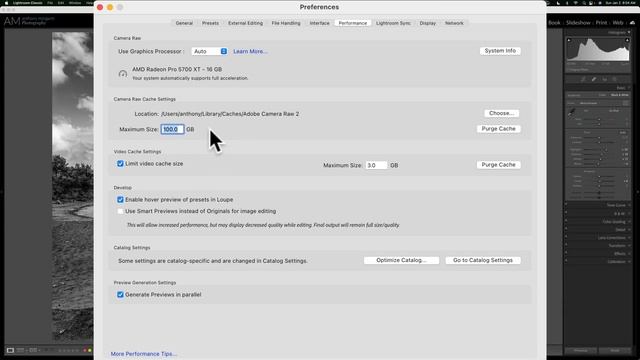The width and height of the screenshot is (640, 360).
Task: Enable Use Smart Previews instead of Originals
Action: pyautogui.click(x=120, y=211)
